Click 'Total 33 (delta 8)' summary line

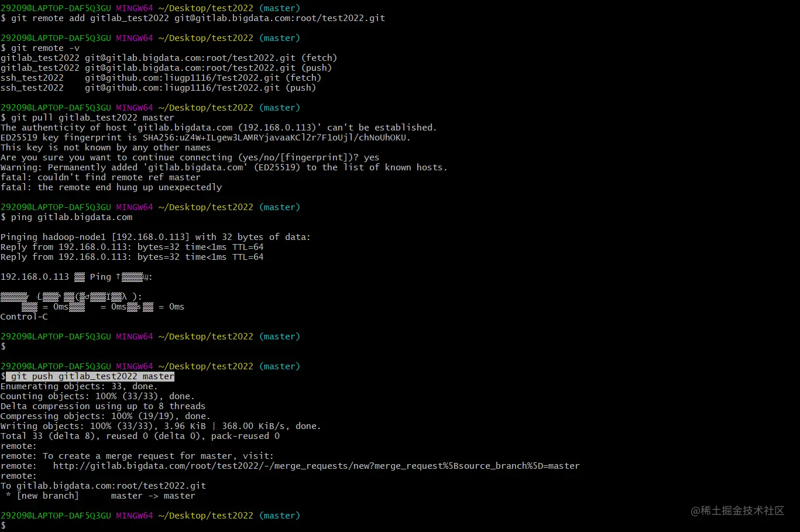tap(140, 436)
